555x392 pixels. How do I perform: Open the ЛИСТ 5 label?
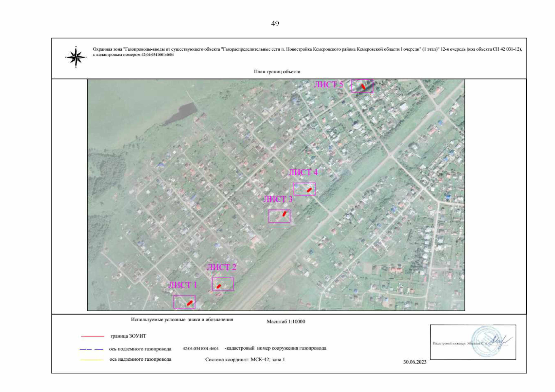pyautogui.click(x=328, y=85)
